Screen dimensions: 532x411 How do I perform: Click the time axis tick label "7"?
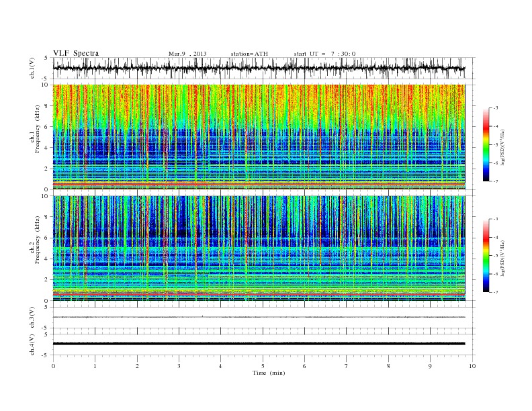click(x=347, y=366)
